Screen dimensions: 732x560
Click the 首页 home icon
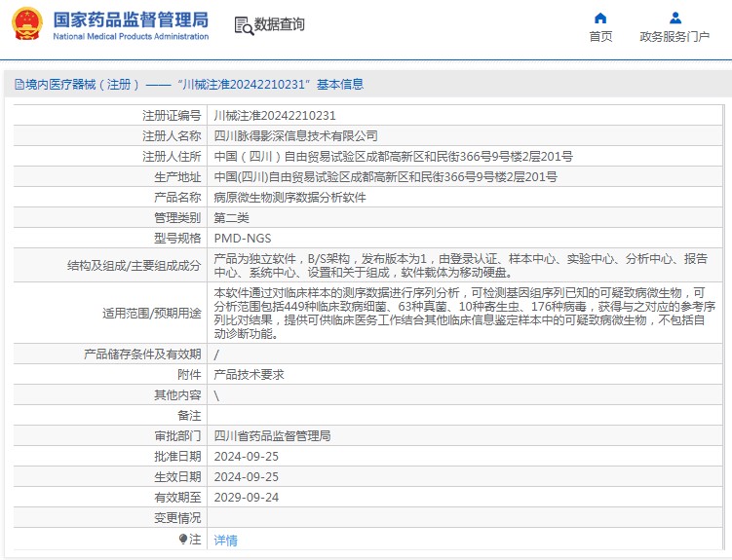[600, 19]
